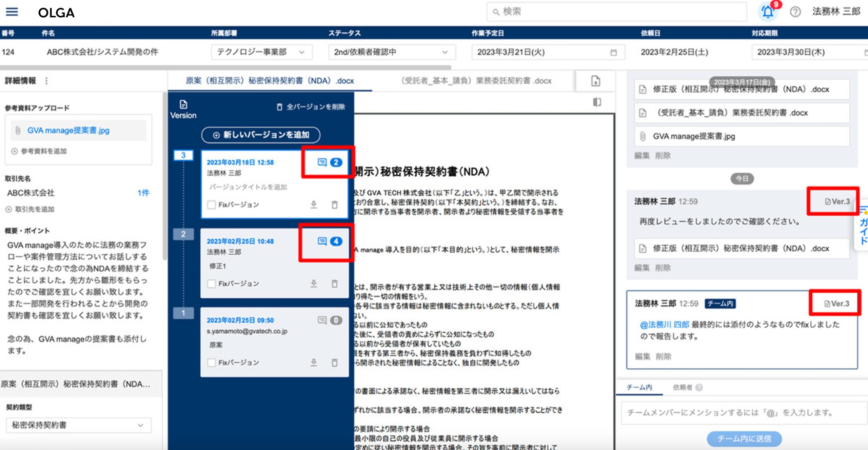The width and height of the screenshot is (868, 450).
Task: Select 2023年03月18日 12:58 version date
Action: point(240,162)
